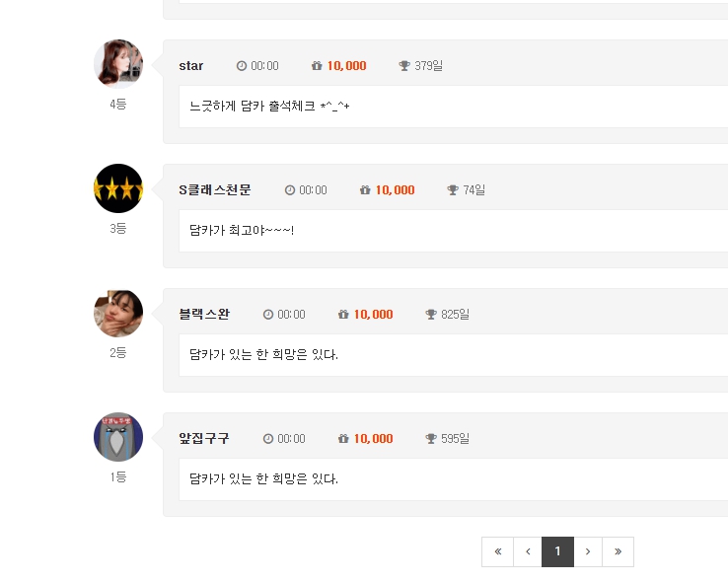Click the trophy icon beside 595일
Viewport: 728px width, 583px height.
pos(431,439)
